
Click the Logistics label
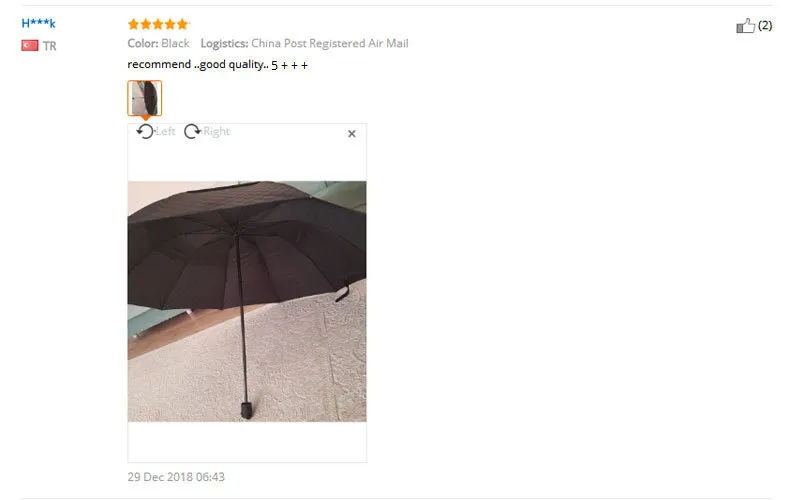coord(224,43)
